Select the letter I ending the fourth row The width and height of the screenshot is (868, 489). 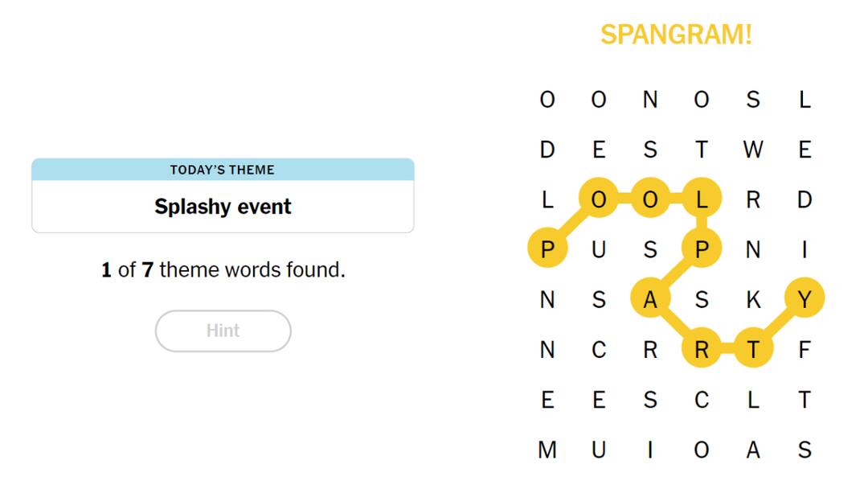pyautogui.click(x=805, y=249)
